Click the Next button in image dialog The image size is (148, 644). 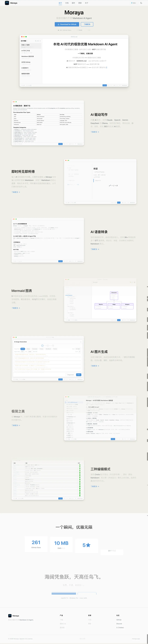(79, 375)
